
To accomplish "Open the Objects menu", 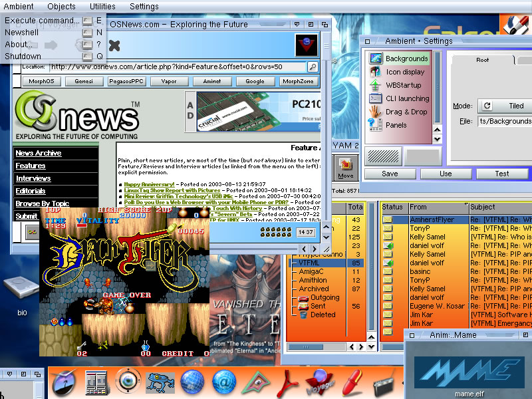I will pos(61,7).
